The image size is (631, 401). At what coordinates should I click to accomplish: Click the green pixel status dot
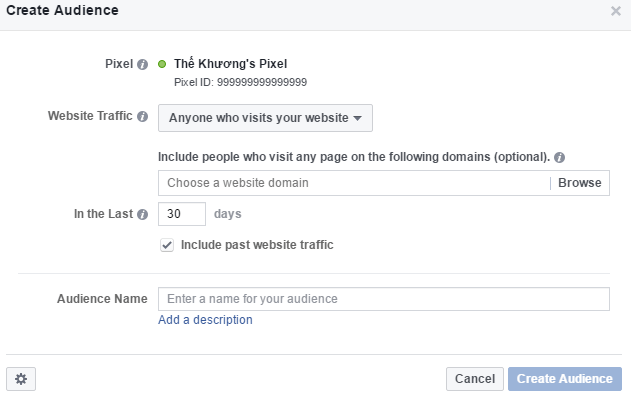tap(163, 64)
